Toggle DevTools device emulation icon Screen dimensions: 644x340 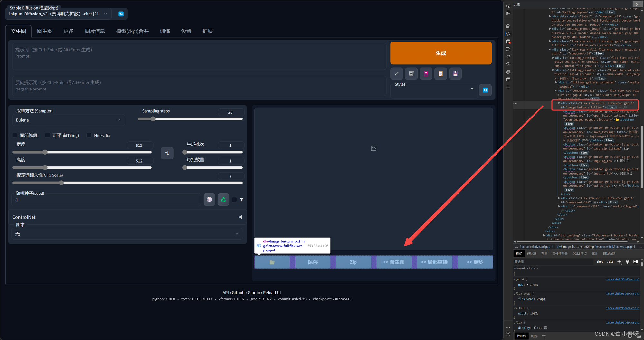coord(508,13)
